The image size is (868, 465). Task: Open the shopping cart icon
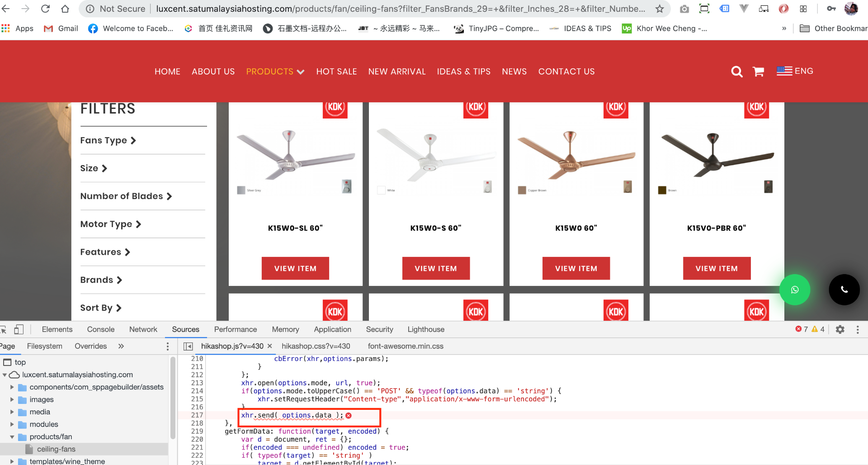pyautogui.click(x=759, y=71)
